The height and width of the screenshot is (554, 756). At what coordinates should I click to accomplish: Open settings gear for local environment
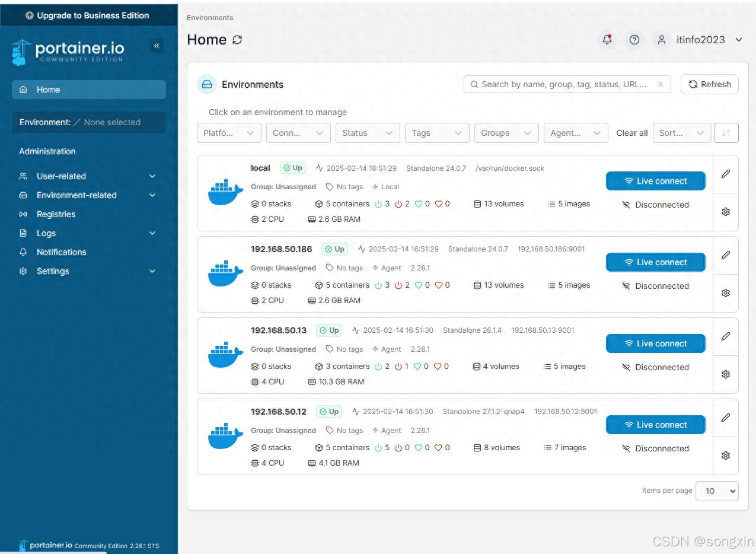click(726, 212)
